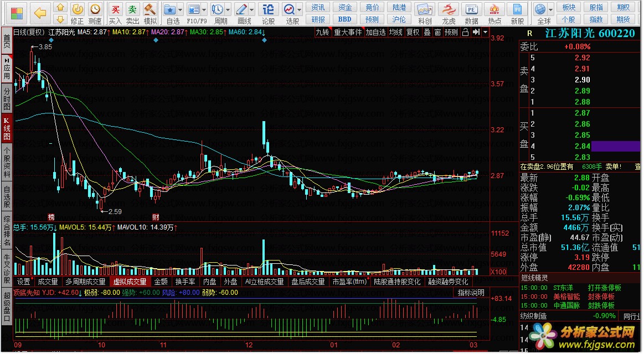Click 加自选 to add to watchlist
This screenshot has height=354, width=644.
point(376,32)
